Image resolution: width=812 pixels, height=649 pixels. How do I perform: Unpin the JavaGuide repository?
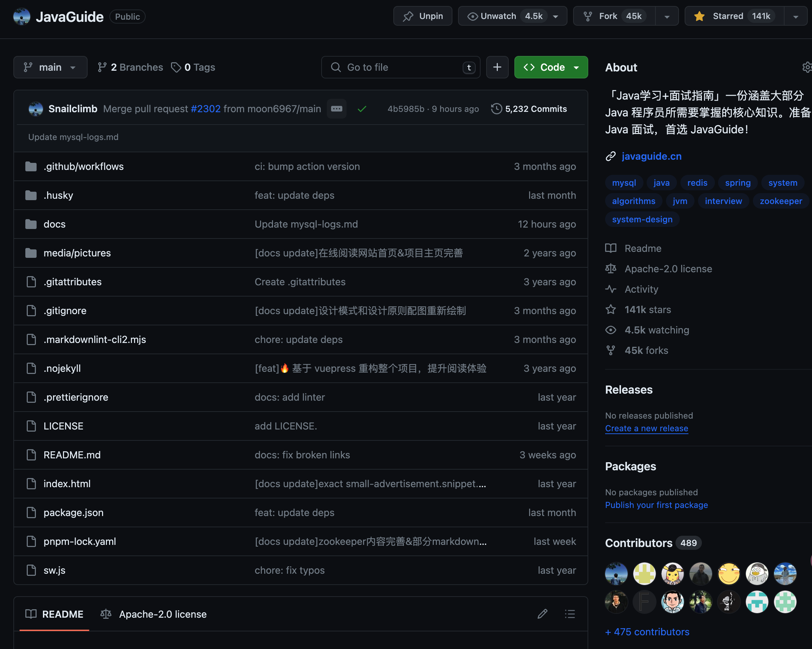[423, 16]
